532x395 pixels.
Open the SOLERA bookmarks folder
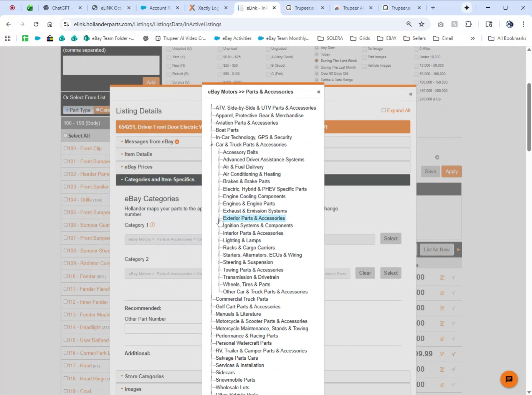[x=330, y=38]
